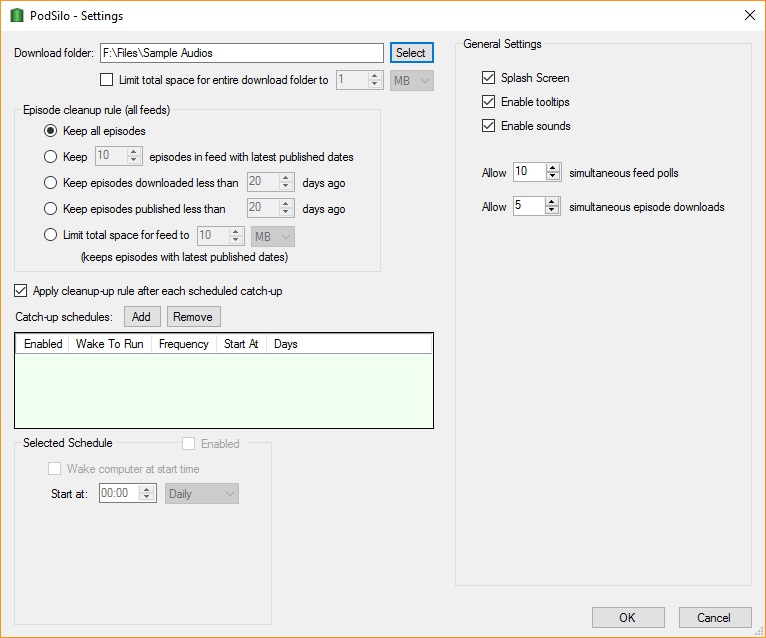Click the Download folder path field

[240, 53]
